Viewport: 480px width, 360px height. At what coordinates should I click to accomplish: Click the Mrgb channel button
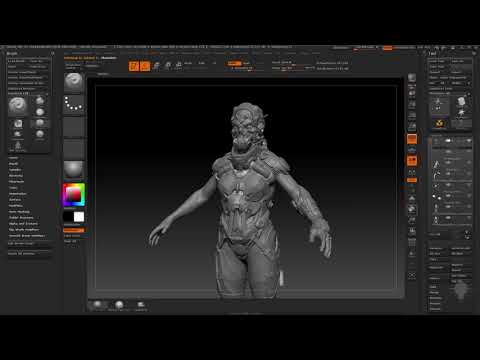pos(188,63)
